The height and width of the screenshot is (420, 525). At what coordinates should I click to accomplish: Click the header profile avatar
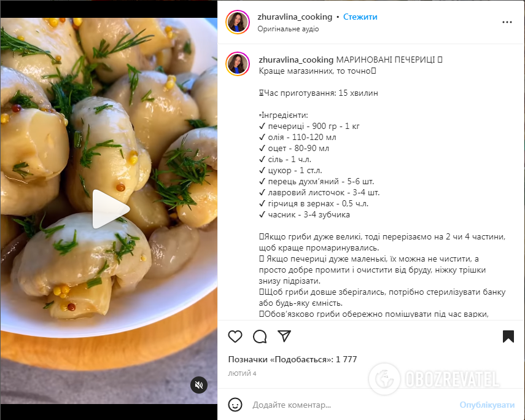point(238,22)
